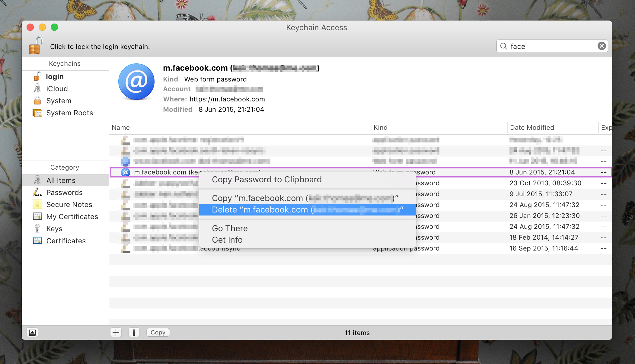Click the iCloud keychain icon
This screenshot has height=364, width=635.
38,88
